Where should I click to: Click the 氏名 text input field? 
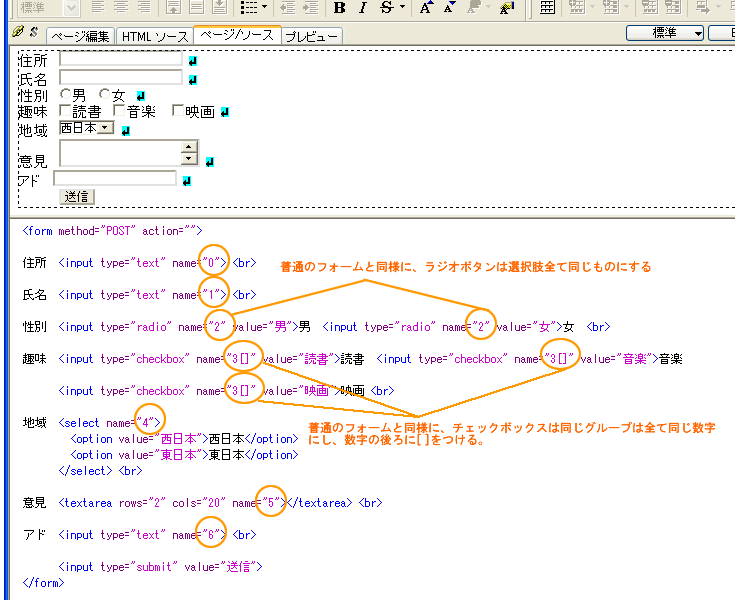(x=120, y=77)
